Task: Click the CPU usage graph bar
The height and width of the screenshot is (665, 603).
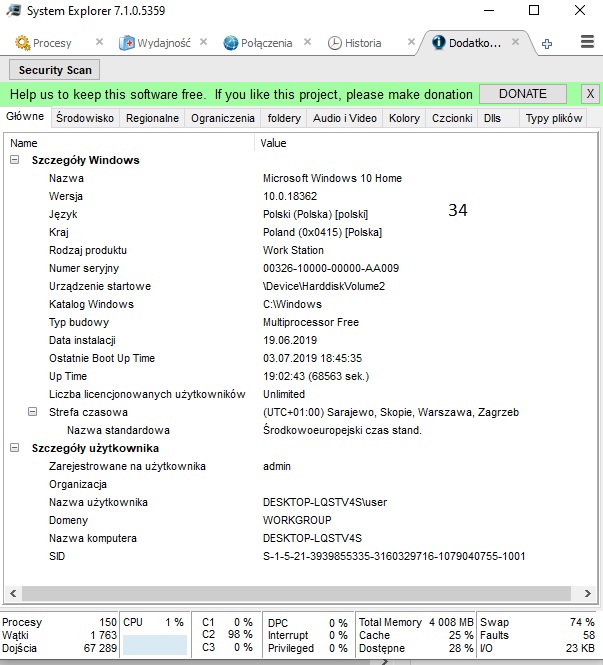Action: point(155,645)
